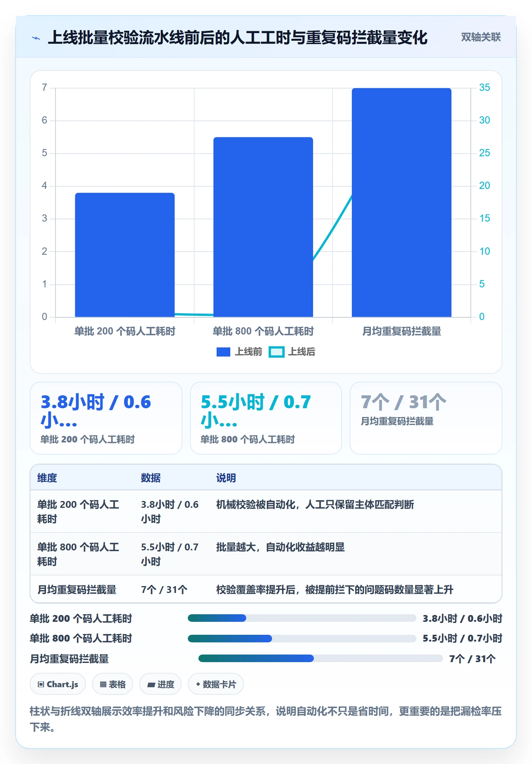Click the 双轴关联 badge in header
532x764 pixels.
point(481,37)
